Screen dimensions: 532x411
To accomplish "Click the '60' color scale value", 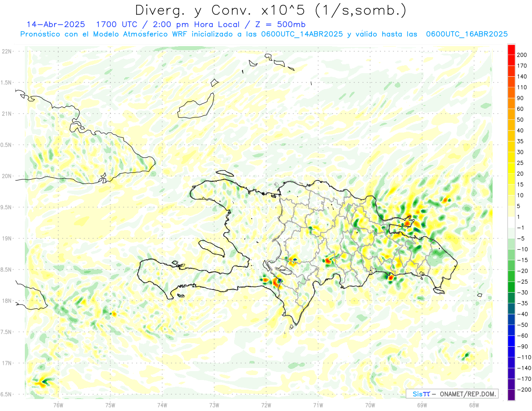I will pyautogui.click(x=521, y=109).
